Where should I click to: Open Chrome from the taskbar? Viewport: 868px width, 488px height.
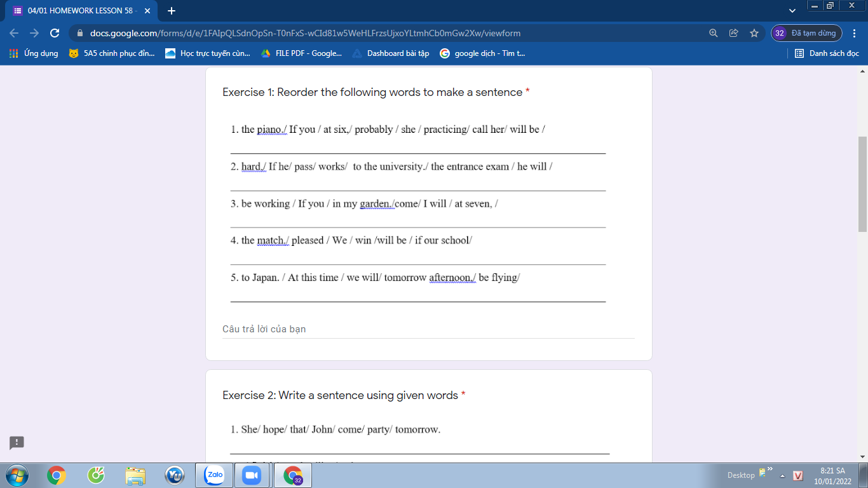point(57,475)
